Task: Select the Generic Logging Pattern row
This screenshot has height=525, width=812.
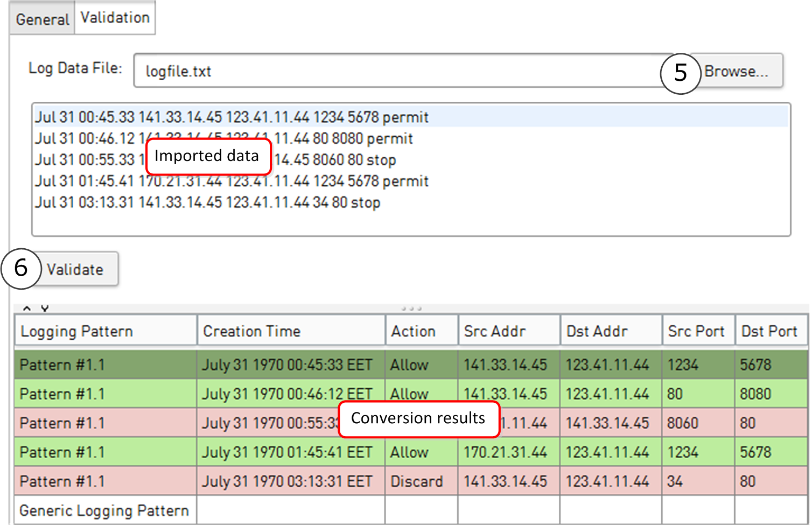Action: pyautogui.click(x=104, y=510)
